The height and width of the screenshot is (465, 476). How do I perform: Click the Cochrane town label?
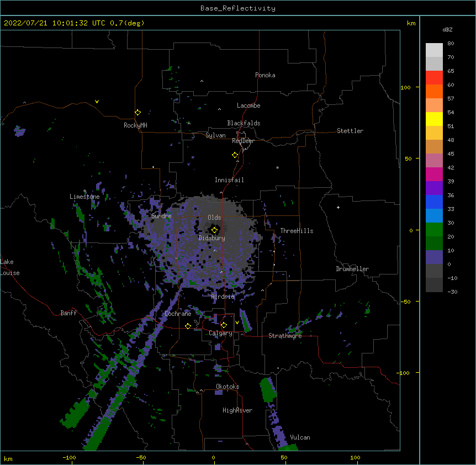(x=178, y=314)
